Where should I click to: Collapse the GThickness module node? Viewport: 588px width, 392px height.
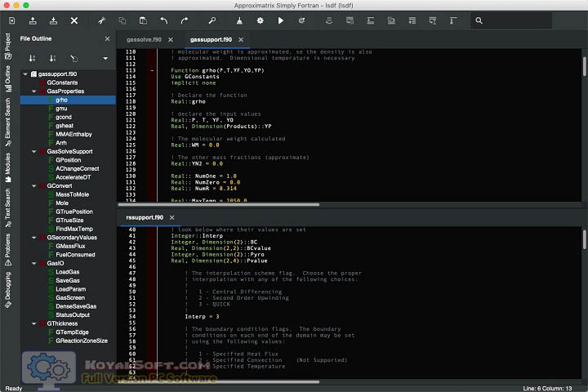pyautogui.click(x=33, y=323)
